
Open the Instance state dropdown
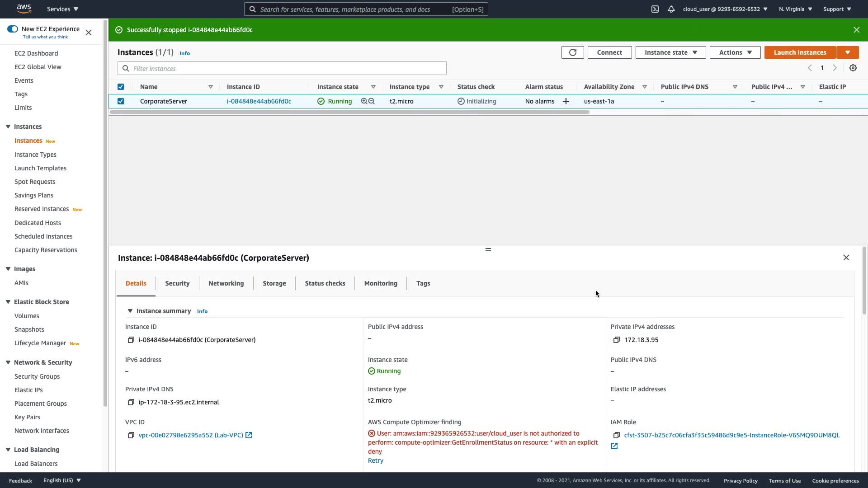(670, 52)
